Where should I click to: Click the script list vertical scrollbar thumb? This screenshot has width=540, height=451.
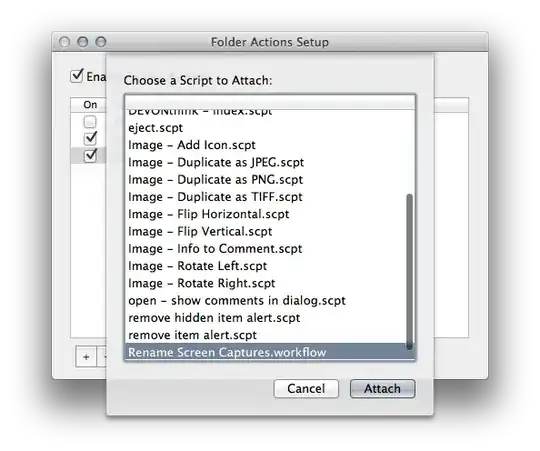[409, 272]
